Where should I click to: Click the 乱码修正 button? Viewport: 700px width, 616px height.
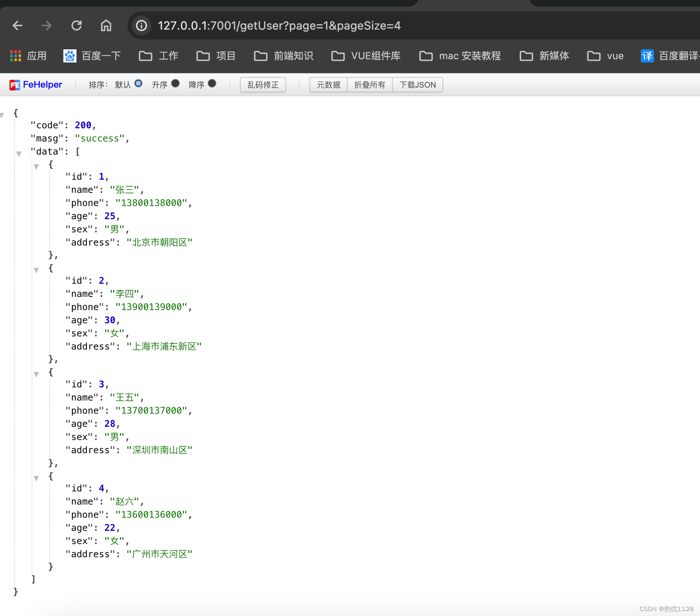click(263, 85)
